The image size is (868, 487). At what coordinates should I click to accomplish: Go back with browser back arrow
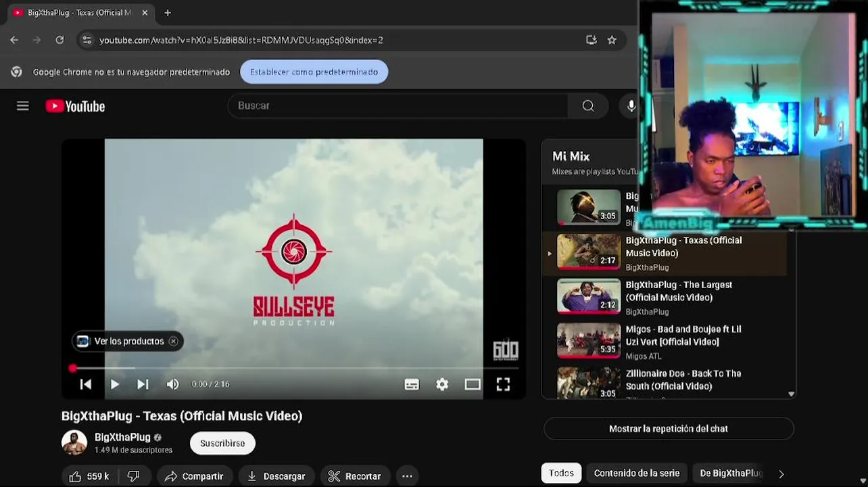(14, 40)
